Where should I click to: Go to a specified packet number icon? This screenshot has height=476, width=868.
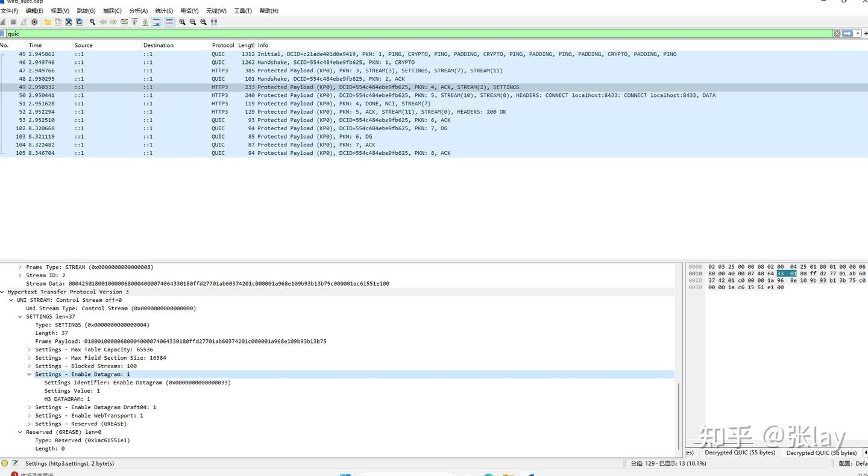[124, 22]
